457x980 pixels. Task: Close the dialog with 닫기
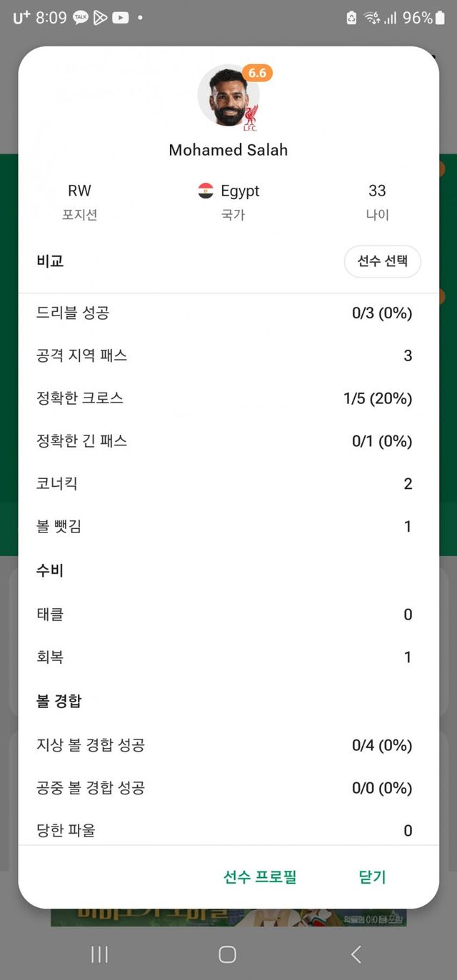coord(372,877)
